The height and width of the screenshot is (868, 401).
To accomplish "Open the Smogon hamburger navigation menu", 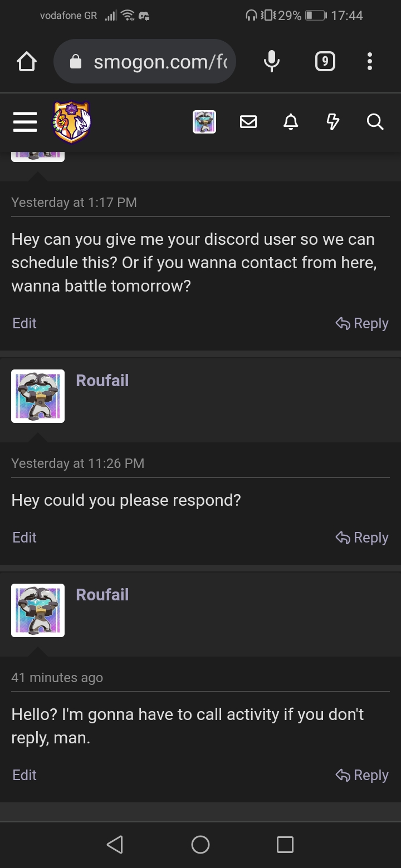I will click(25, 122).
